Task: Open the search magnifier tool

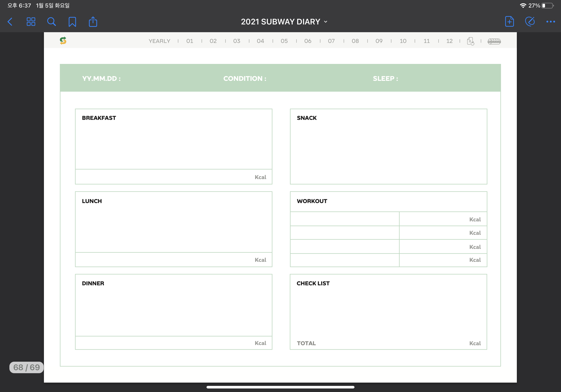Action: 51,22
